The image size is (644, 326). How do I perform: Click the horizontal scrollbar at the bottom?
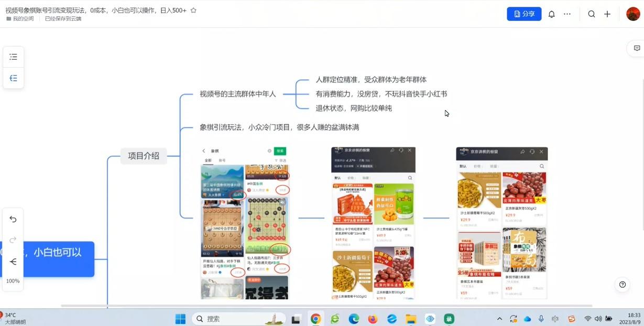tap(326, 306)
